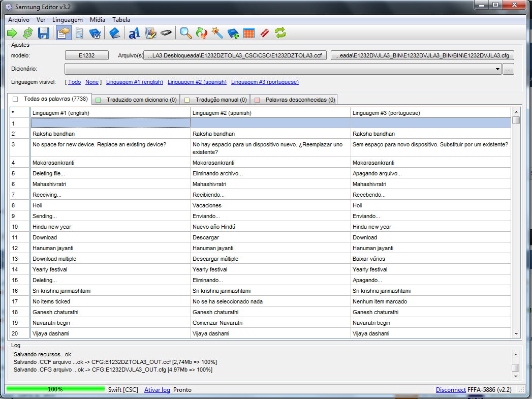
Task: Select the 'Nenhum item marcado' cell
Action: pyautogui.click(x=431, y=301)
